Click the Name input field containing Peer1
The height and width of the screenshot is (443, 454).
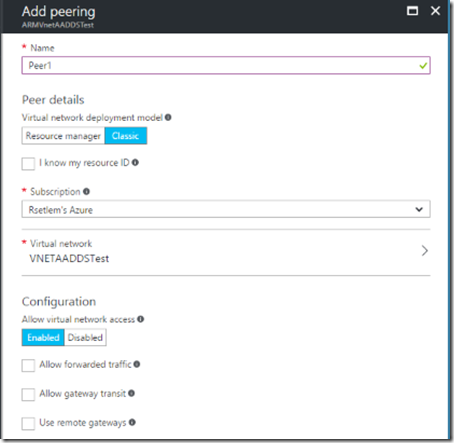pos(226,65)
